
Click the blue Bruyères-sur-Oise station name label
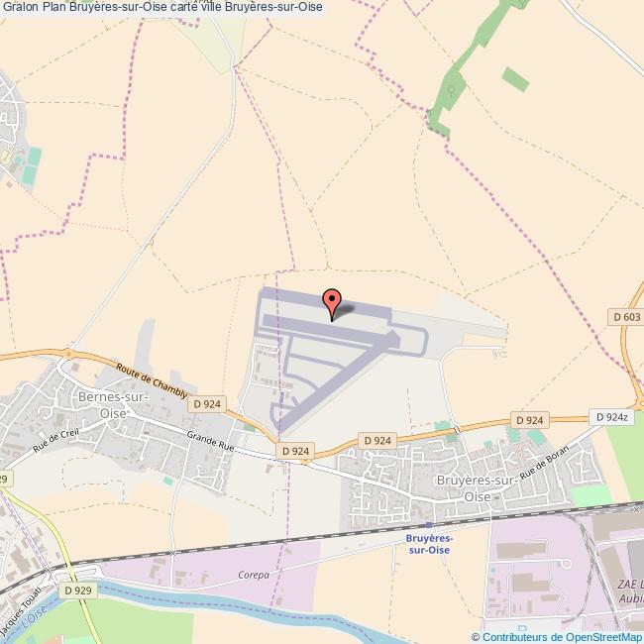click(x=429, y=544)
